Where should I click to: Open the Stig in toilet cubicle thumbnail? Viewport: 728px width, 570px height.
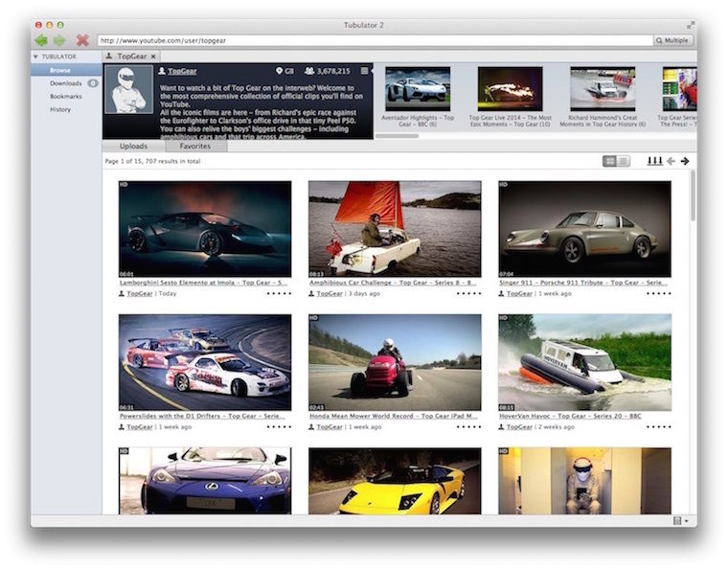[584, 480]
